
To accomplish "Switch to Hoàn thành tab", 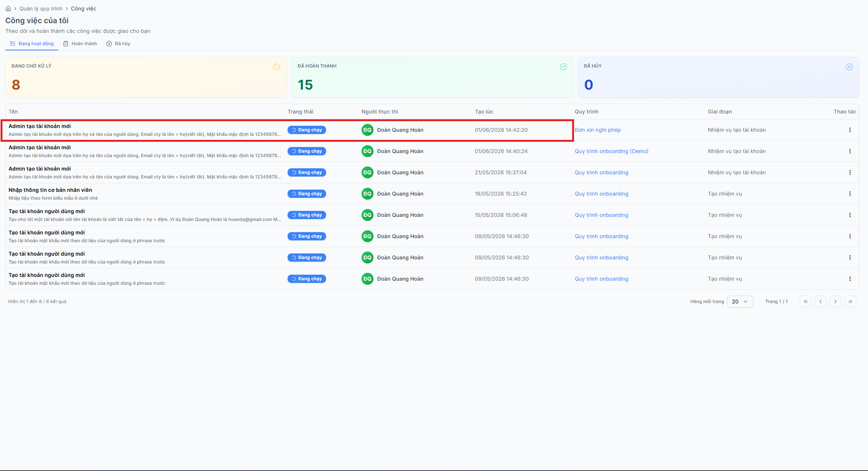I will (80, 44).
